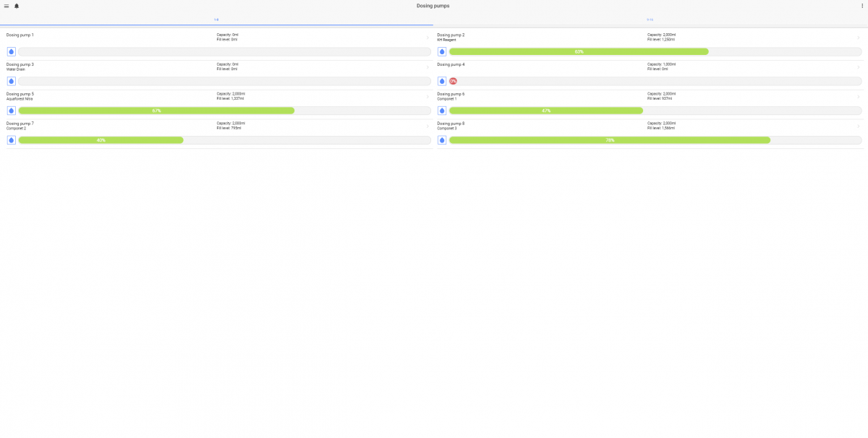868x438 pixels.
Task: Click the 'Componet 2' label
Action: (x=16, y=129)
